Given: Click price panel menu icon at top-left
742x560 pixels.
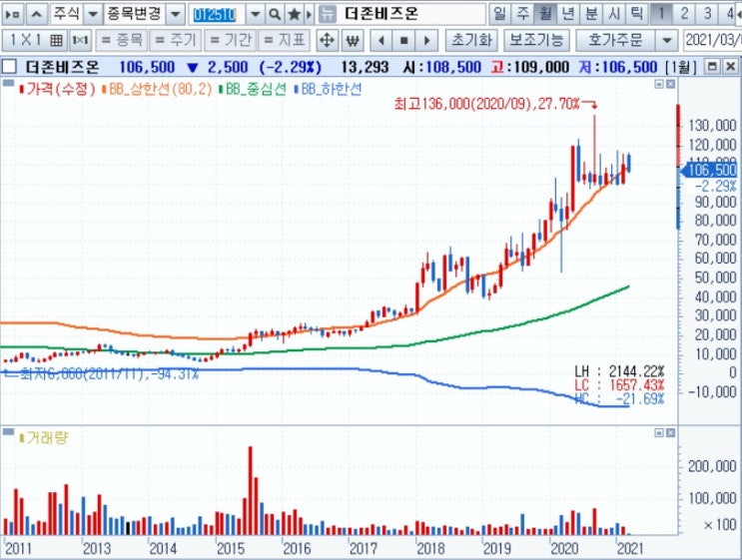Looking at the screenshot, I should 8,84.
